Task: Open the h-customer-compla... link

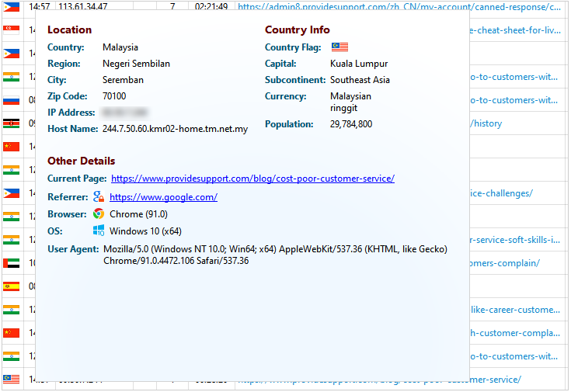Action: click(x=515, y=333)
